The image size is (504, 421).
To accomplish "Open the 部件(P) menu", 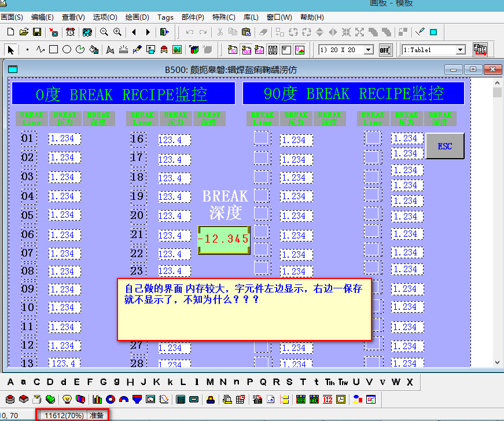I will [x=193, y=17].
